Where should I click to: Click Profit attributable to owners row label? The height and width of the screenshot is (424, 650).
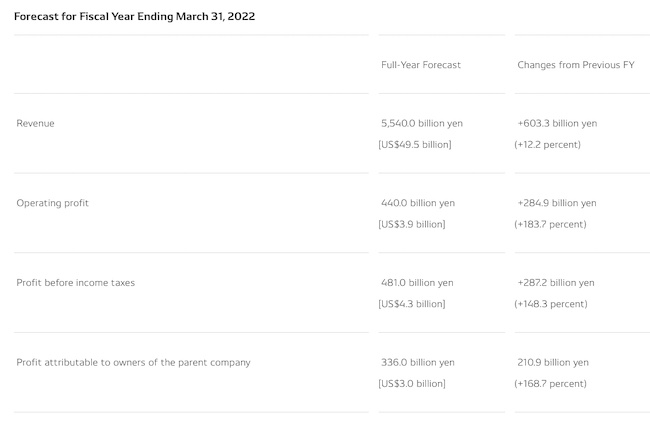(133, 362)
